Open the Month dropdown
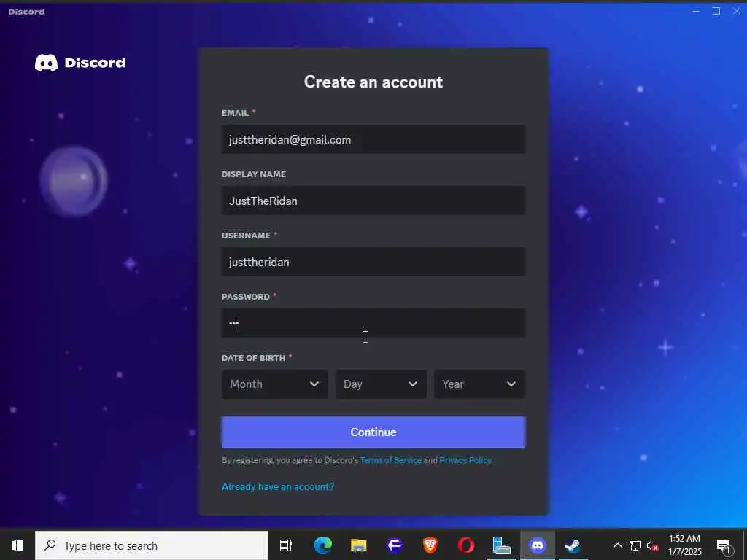The image size is (747, 560). pyautogui.click(x=275, y=384)
